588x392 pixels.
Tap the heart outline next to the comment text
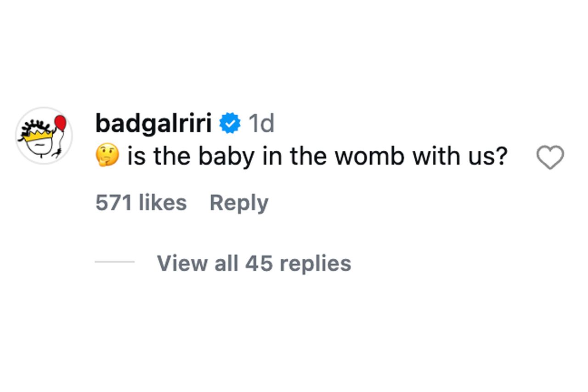(x=550, y=156)
